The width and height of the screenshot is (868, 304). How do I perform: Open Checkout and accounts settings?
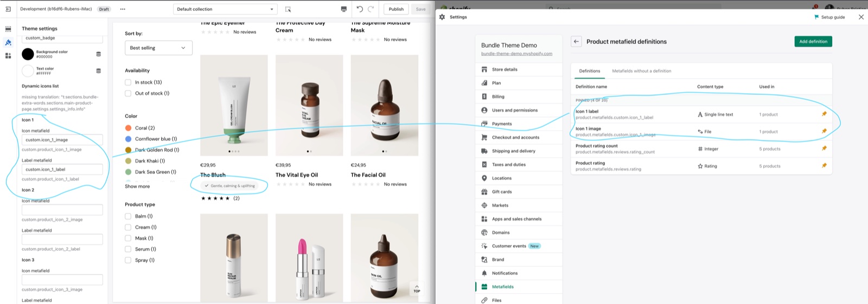point(515,137)
